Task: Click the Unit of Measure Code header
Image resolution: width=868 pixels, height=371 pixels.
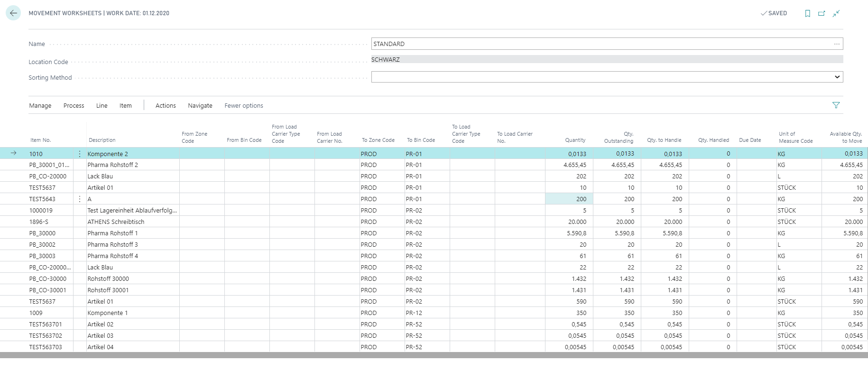Action: click(x=796, y=138)
